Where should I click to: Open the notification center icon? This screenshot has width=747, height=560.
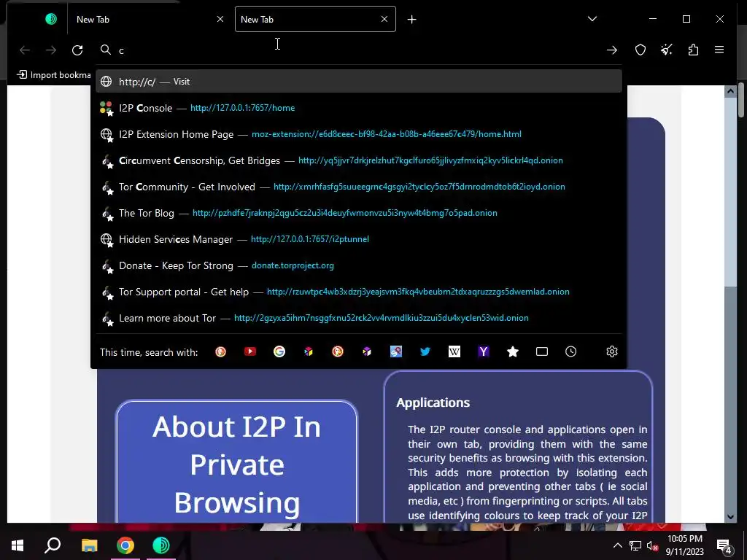724,546
